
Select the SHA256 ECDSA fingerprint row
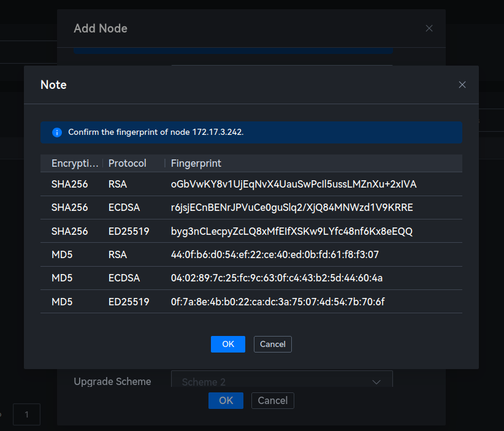point(251,208)
